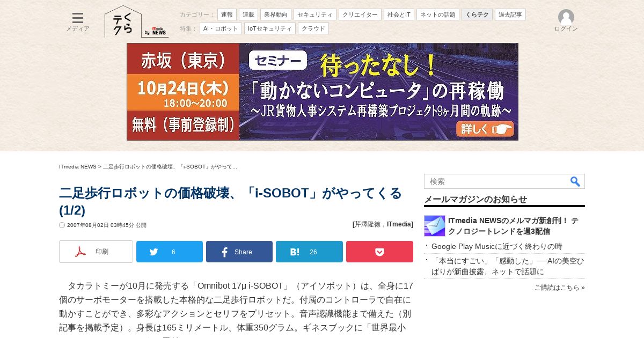Open the クラウド feature
The width and height of the screenshot is (644, 338).
pos(313,28)
